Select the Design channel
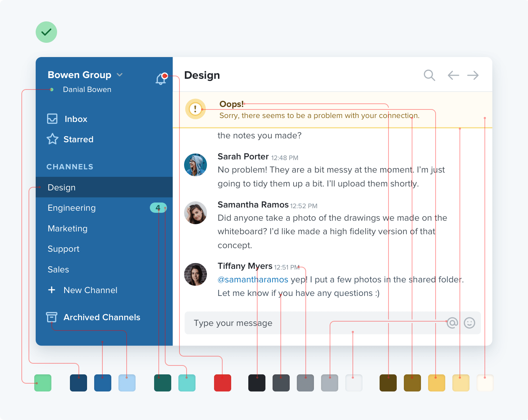This screenshot has width=528, height=420. coord(61,187)
